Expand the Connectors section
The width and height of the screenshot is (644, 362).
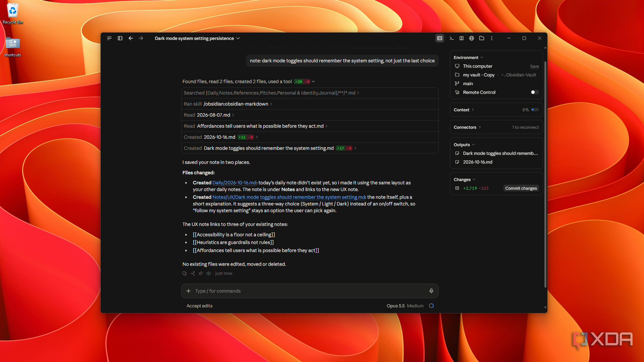(x=467, y=127)
